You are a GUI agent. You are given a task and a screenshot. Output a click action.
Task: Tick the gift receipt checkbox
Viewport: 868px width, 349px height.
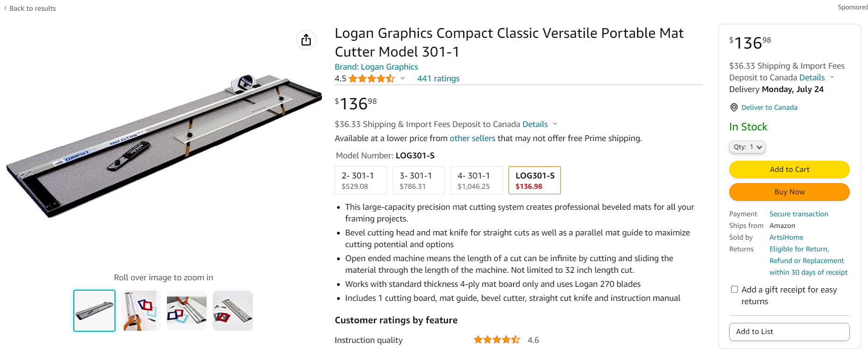pos(734,290)
